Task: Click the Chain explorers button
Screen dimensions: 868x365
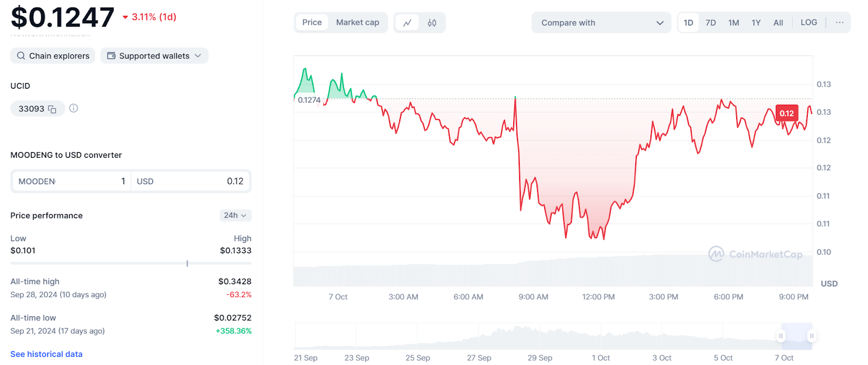Action: tap(53, 56)
